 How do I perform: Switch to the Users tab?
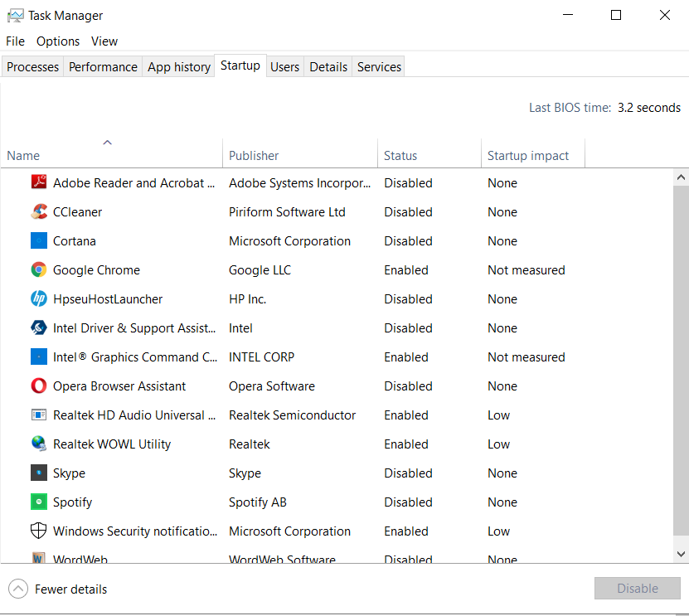pyautogui.click(x=284, y=67)
